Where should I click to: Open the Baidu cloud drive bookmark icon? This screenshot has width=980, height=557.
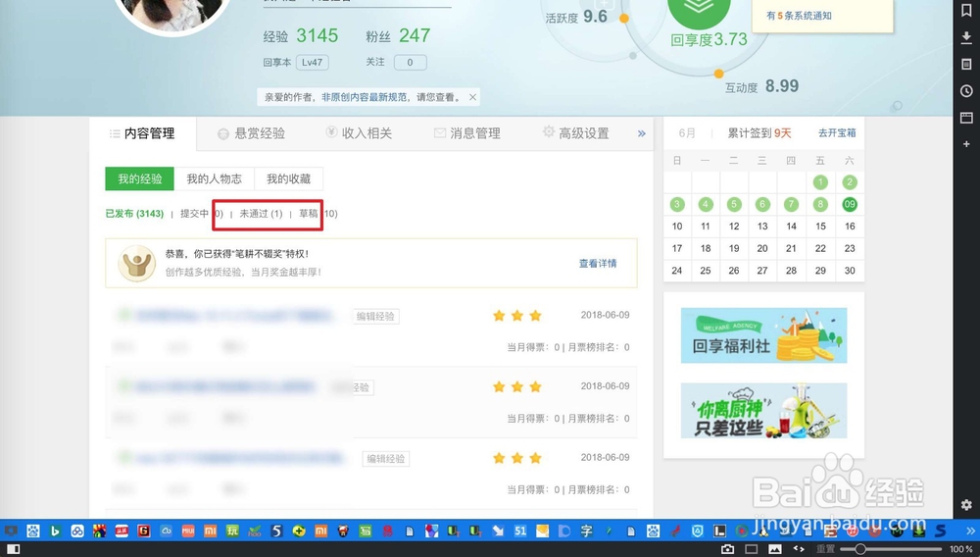(77, 531)
